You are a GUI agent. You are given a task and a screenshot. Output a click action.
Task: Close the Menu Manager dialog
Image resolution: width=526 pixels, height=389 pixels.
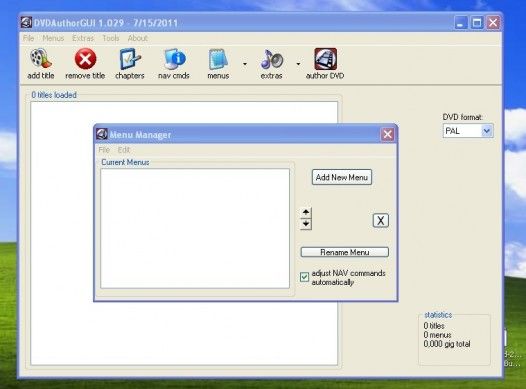click(x=387, y=134)
